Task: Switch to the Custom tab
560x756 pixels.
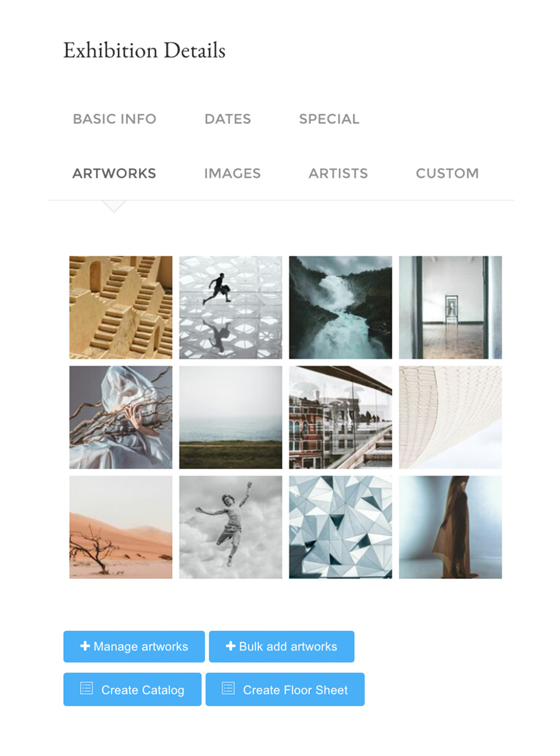Action: (447, 173)
